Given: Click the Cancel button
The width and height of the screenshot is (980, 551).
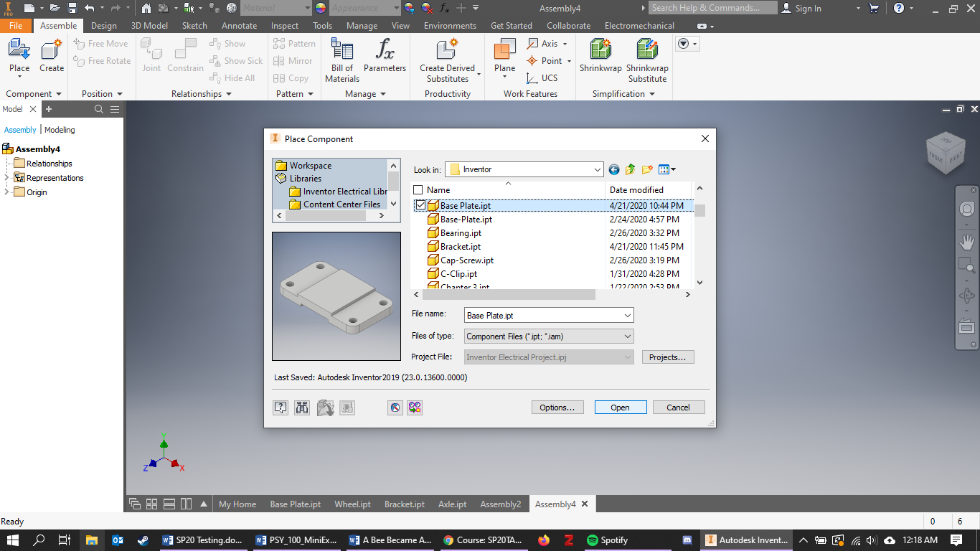Looking at the screenshot, I should click(678, 408).
